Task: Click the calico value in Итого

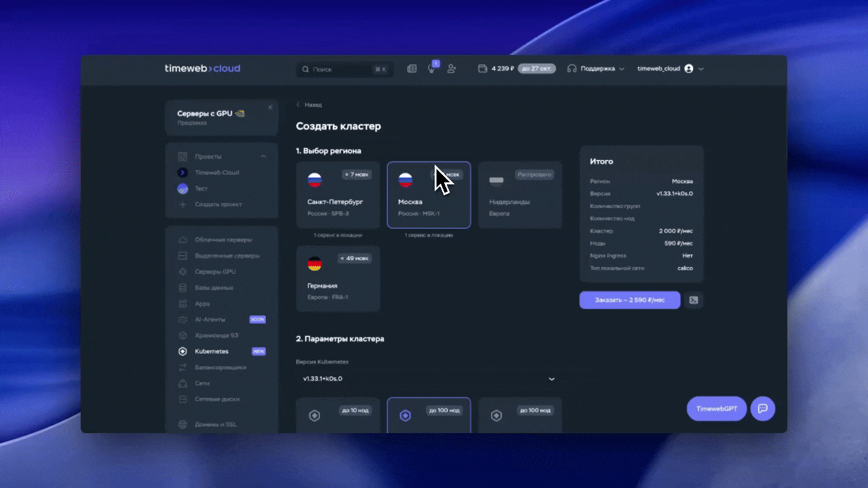Action: [x=685, y=268]
